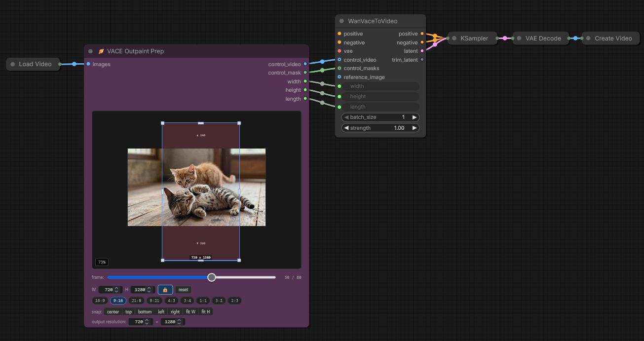The height and width of the screenshot is (341, 644).
Task: Select the 16:9 aspect ratio preset
Action: [x=100, y=301]
